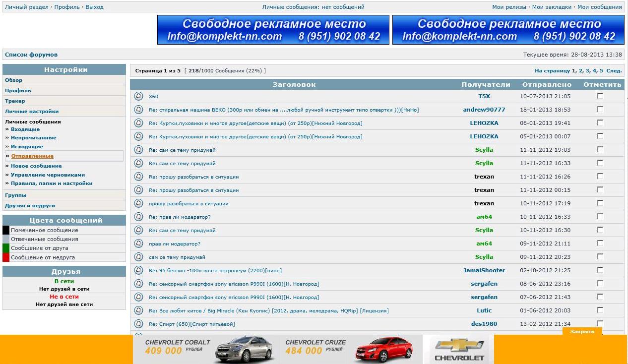
Task: Open "Мои сообщения" in the top bar
Action: (599, 7)
